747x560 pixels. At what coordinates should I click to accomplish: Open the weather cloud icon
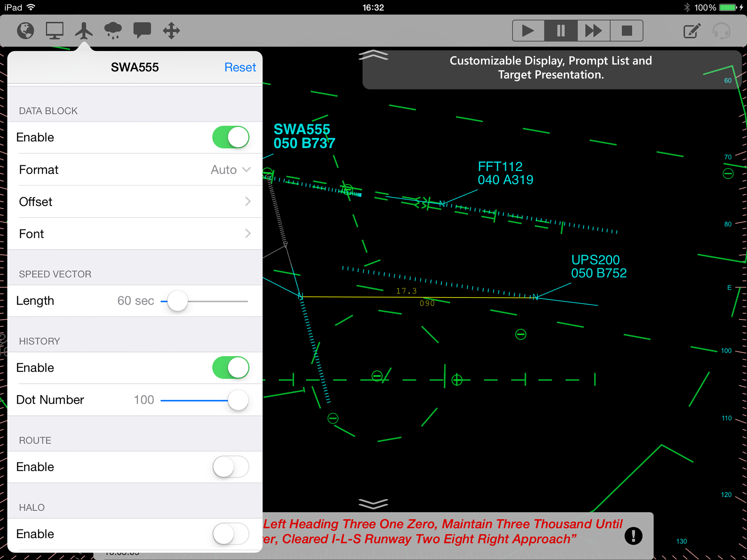(113, 31)
